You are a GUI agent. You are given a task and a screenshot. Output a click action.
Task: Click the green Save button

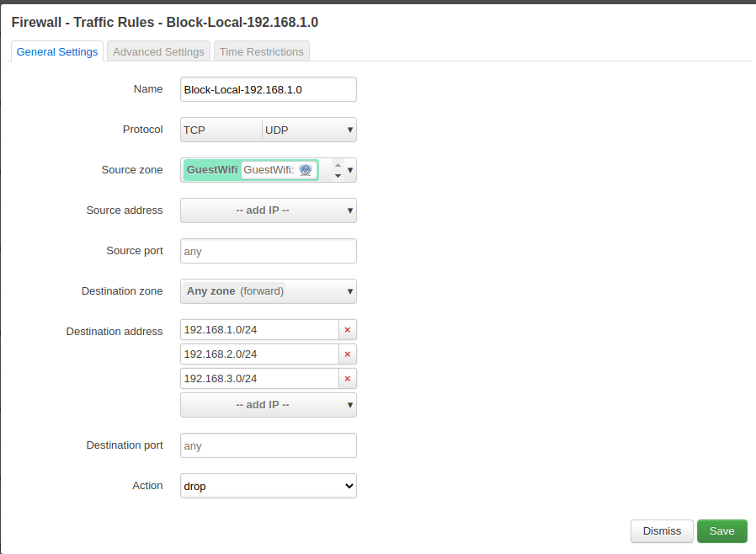click(x=721, y=531)
